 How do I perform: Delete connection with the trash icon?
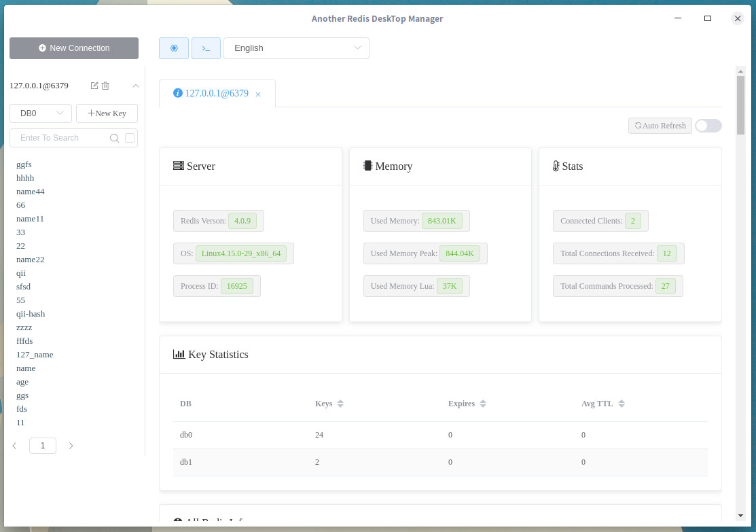[105, 86]
